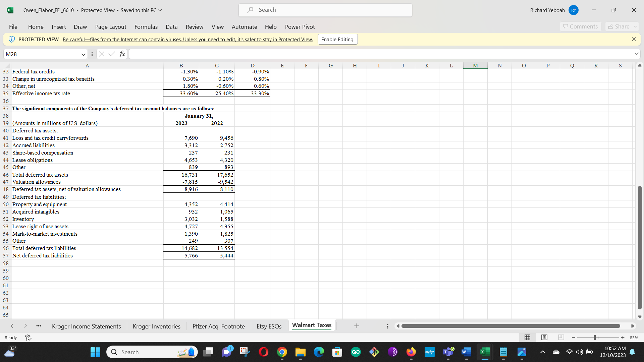The width and height of the screenshot is (644, 362).
Task: Click the vertical scrollbar thumb
Action: tap(640, 247)
